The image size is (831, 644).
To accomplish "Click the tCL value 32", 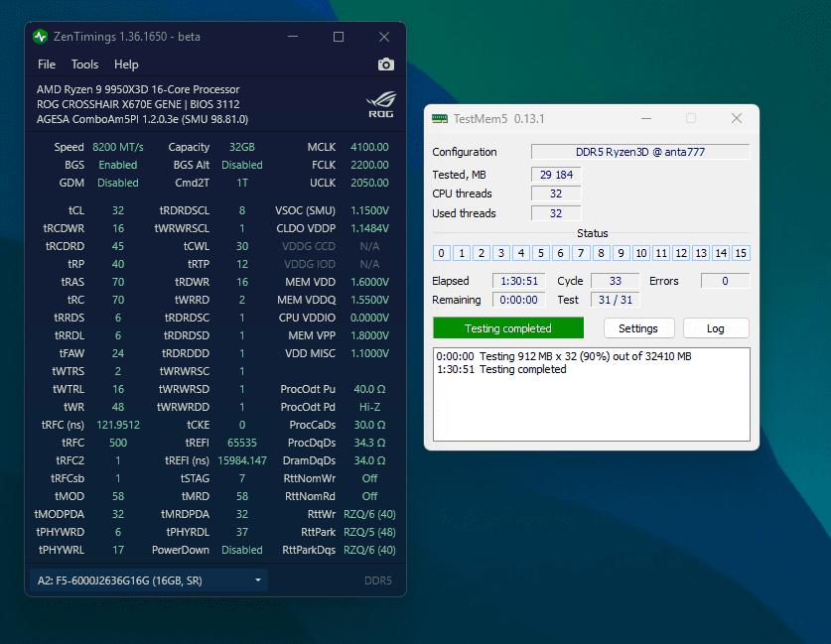I will pos(118,210).
